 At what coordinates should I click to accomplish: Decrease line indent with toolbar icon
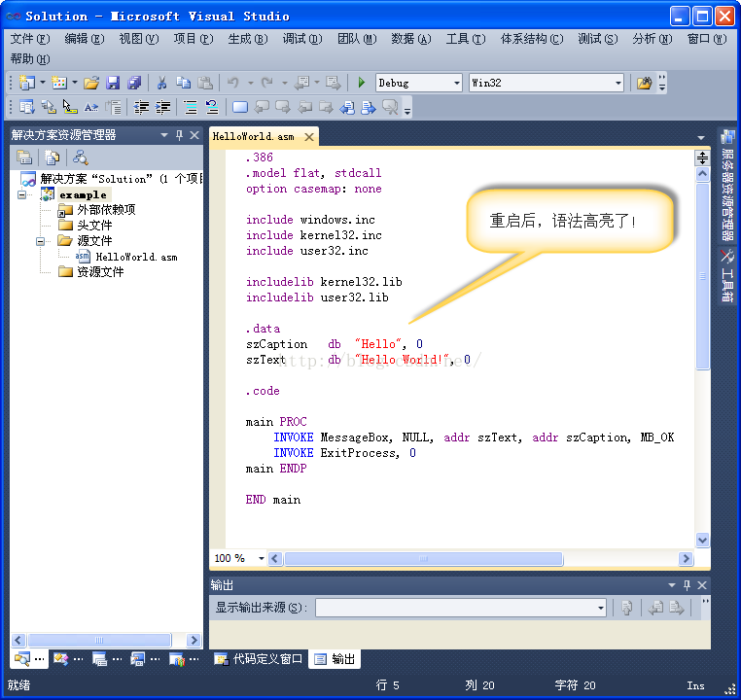pos(141,107)
